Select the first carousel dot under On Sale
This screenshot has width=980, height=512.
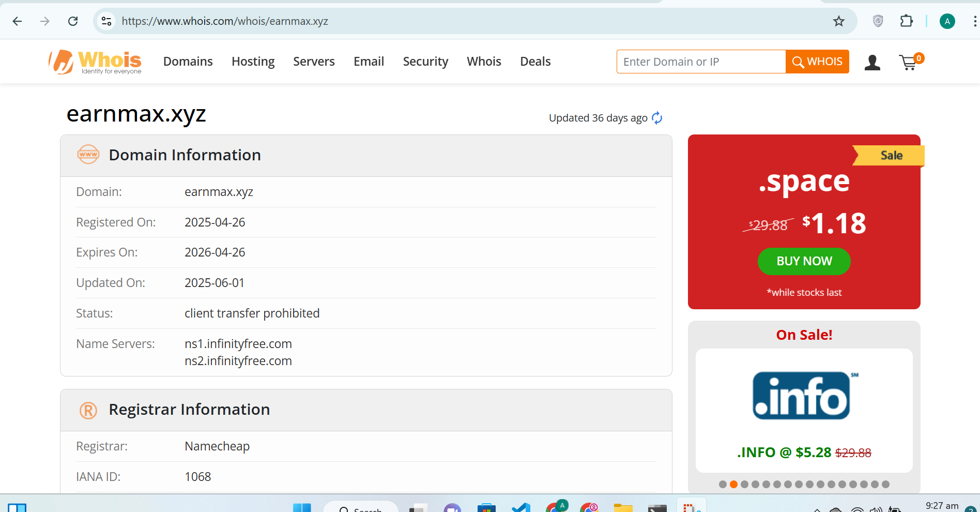723,485
